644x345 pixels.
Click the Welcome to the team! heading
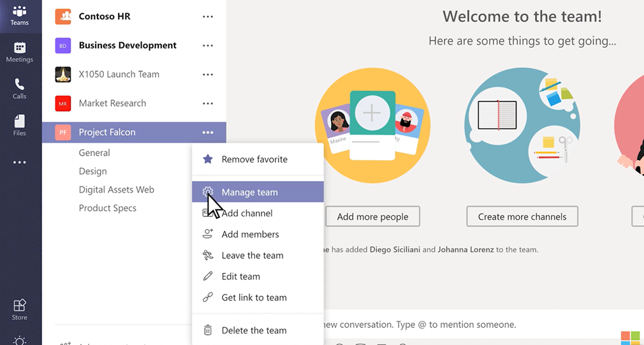522,17
